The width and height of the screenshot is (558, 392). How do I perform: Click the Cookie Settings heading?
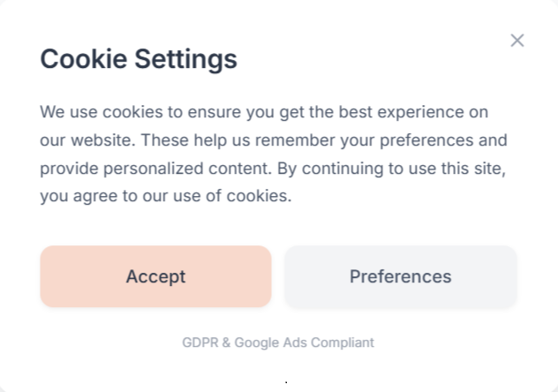tap(139, 59)
